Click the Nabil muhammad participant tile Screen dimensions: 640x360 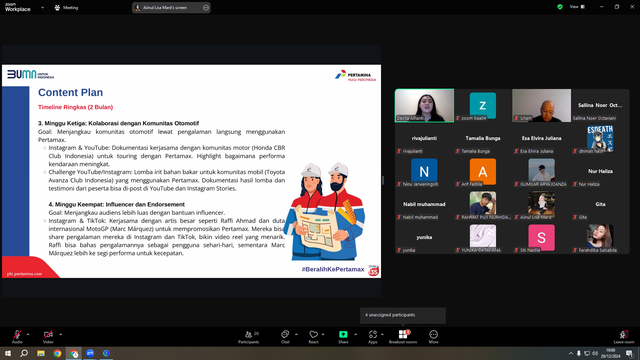click(x=424, y=204)
